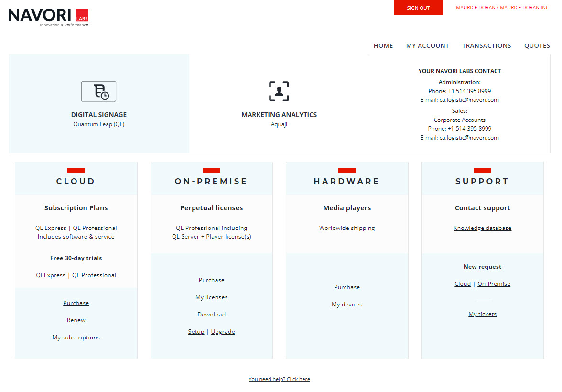Image resolution: width=562 pixels, height=392 pixels.
Task: Open the Quotes menu
Action: pos(537,45)
